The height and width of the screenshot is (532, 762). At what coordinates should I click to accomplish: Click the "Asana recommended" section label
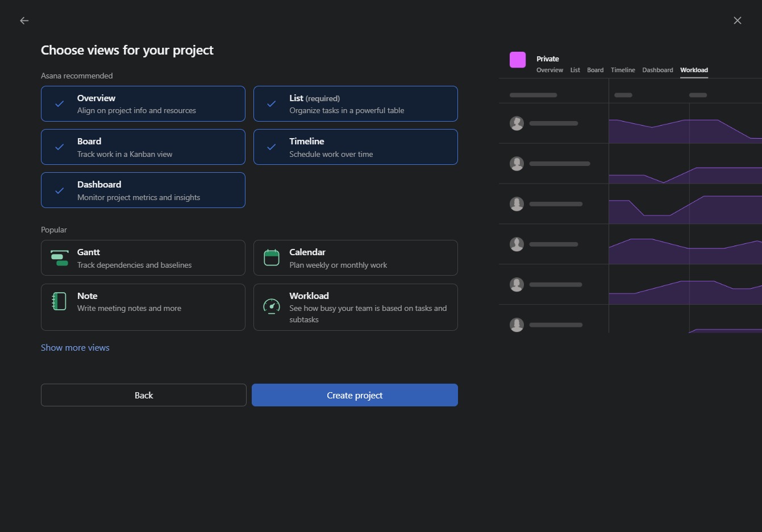tap(77, 76)
